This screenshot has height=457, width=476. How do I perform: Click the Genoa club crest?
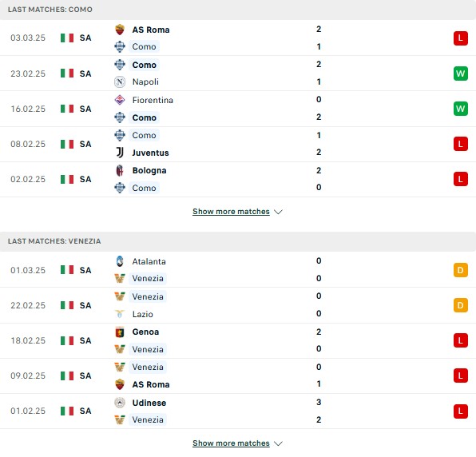120,332
